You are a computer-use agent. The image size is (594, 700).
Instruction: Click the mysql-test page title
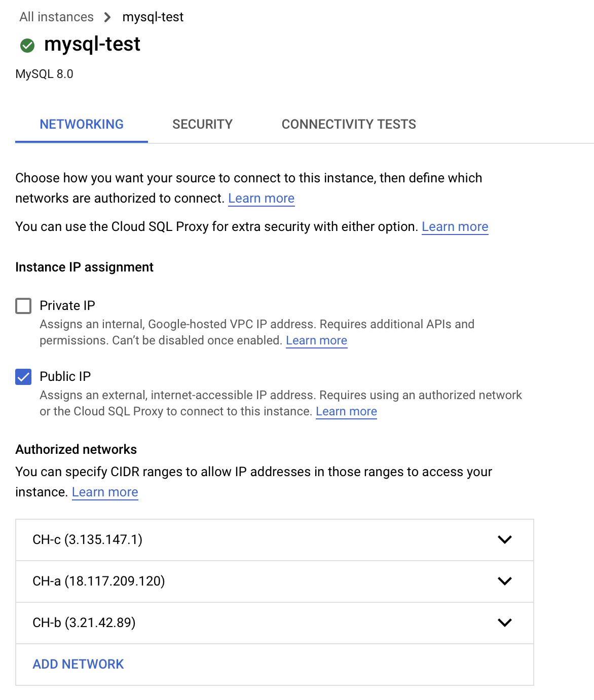pos(92,45)
